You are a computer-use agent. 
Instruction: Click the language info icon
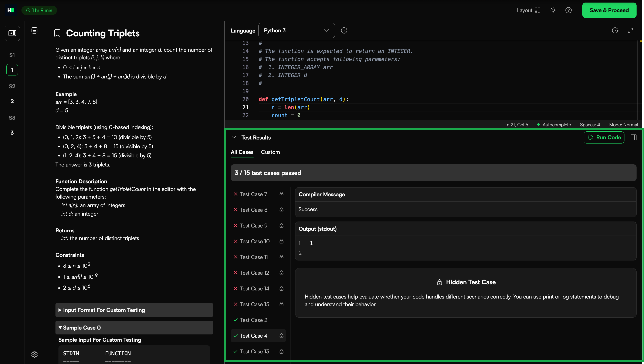pyautogui.click(x=344, y=31)
